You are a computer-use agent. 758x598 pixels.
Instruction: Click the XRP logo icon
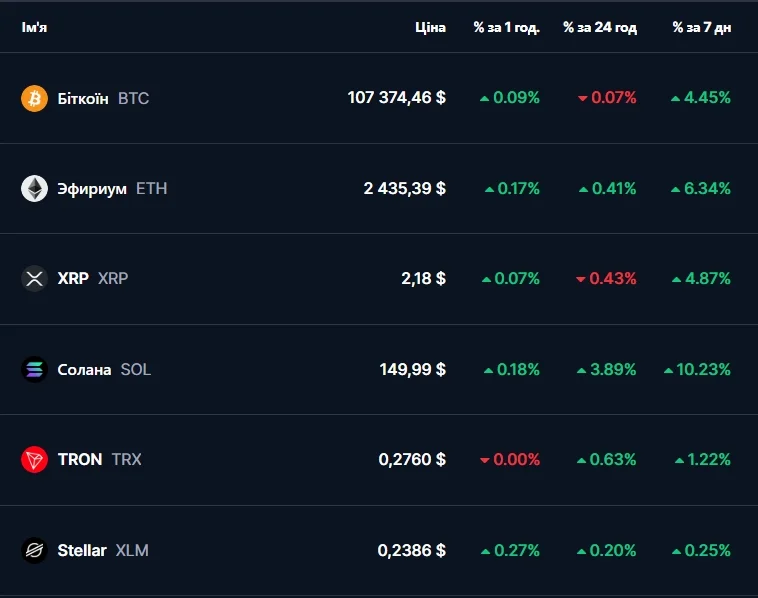(x=34, y=278)
